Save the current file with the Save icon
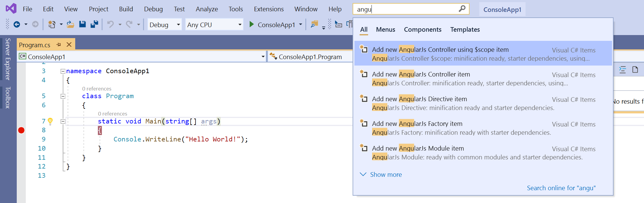Image resolution: width=644 pixels, height=203 pixels. click(x=83, y=24)
